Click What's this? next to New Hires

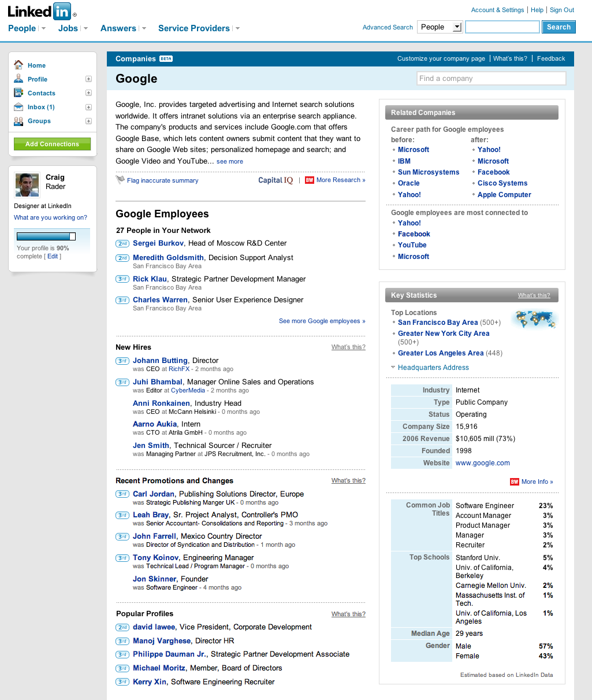(348, 347)
